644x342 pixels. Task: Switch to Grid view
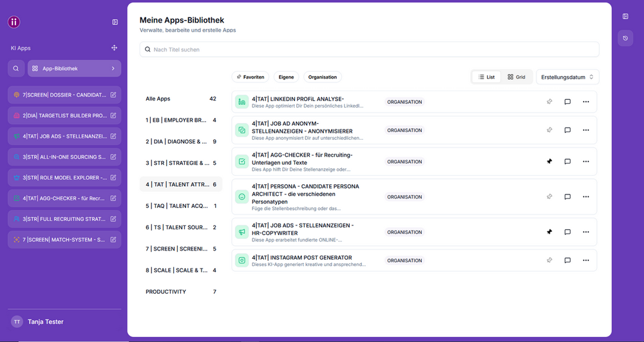pyautogui.click(x=516, y=77)
